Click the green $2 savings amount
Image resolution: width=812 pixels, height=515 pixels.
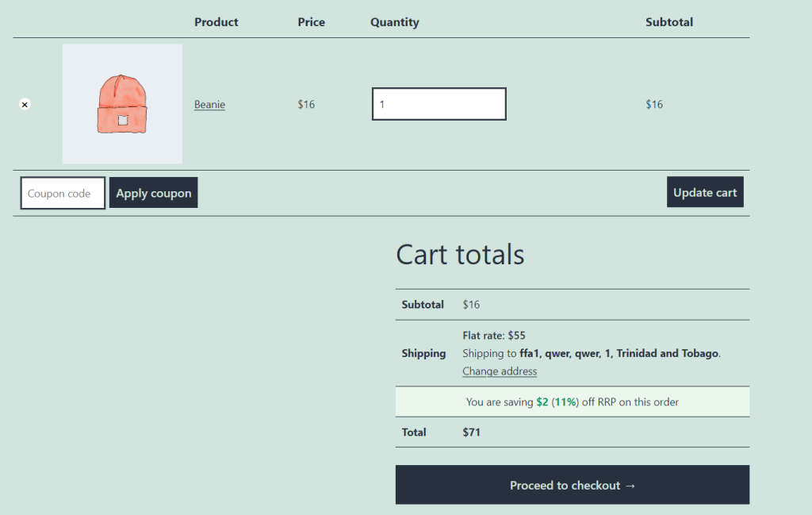pyautogui.click(x=542, y=402)
